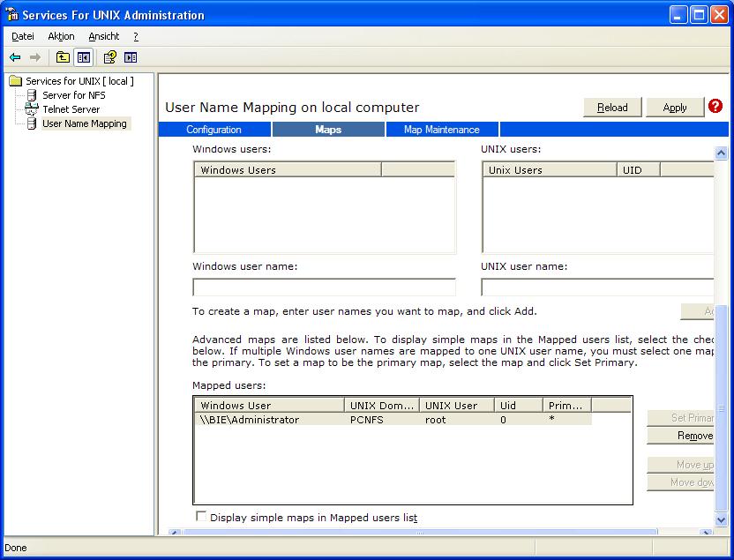Click the Up one level folder icon
This screenshot has height=560, width=734.
[63, 57]
